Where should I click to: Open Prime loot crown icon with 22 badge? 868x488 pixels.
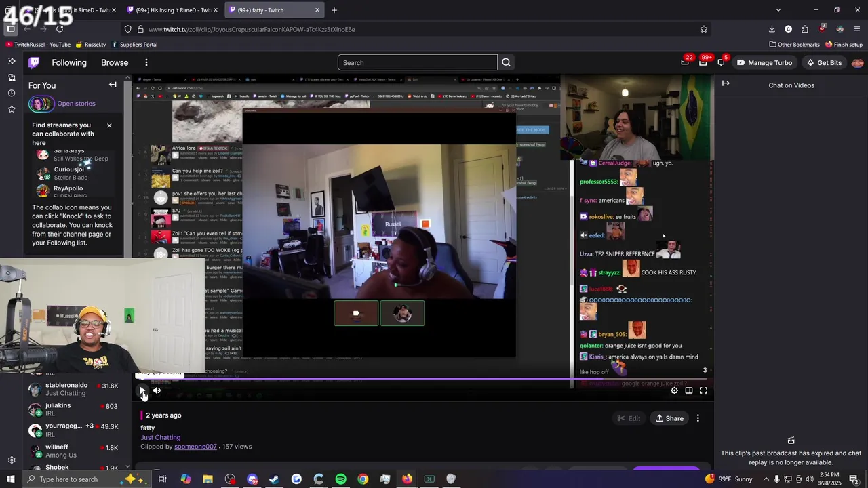coord(685,62)
